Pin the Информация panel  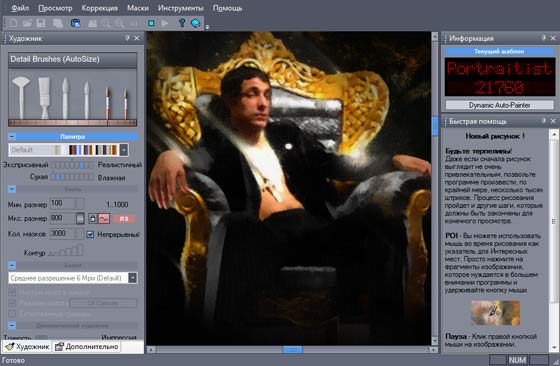click(x=543, y=38)
